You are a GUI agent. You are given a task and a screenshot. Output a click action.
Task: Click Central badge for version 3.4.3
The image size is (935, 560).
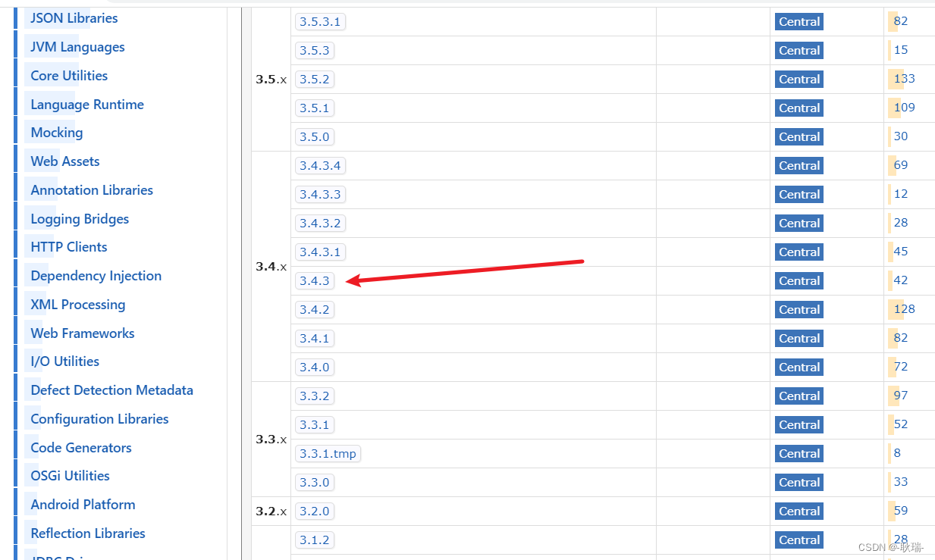tap(799, 281)
